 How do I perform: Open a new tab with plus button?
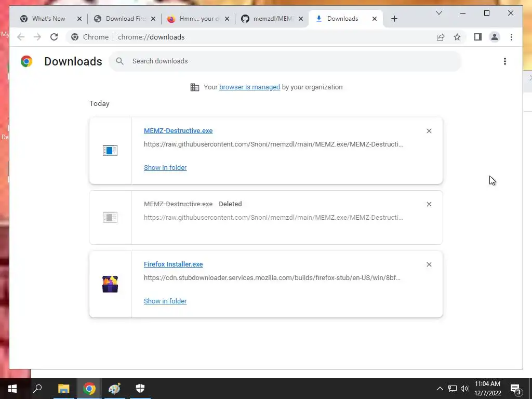tap(394, 19)
